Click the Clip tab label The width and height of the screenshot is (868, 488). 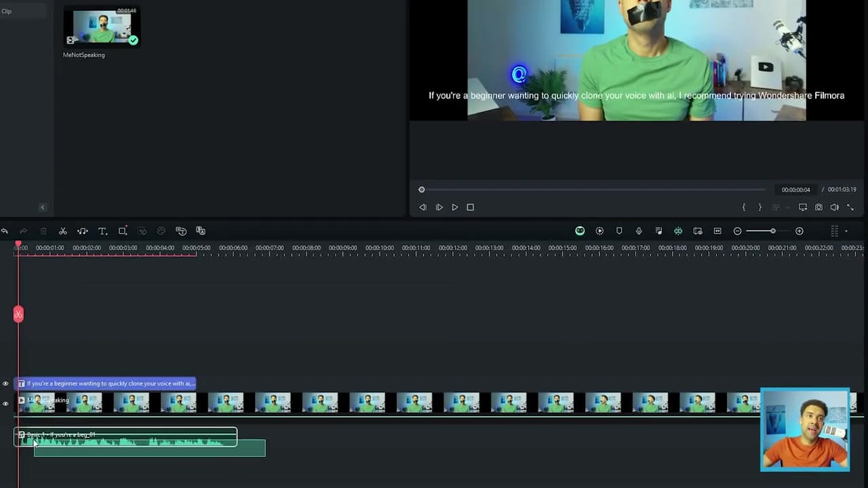(x=6, y=11)
